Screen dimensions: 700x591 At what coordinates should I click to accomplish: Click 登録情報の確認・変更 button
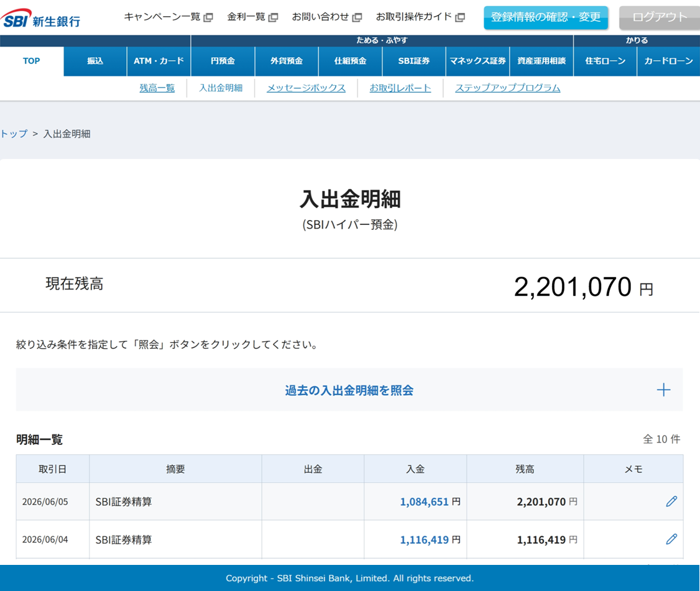tap(546, 17)
